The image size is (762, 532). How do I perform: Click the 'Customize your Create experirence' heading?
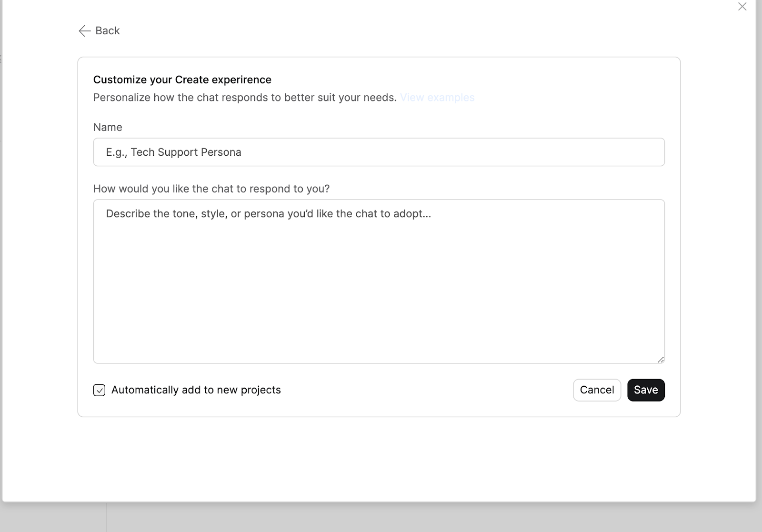(x=182, y=80)
